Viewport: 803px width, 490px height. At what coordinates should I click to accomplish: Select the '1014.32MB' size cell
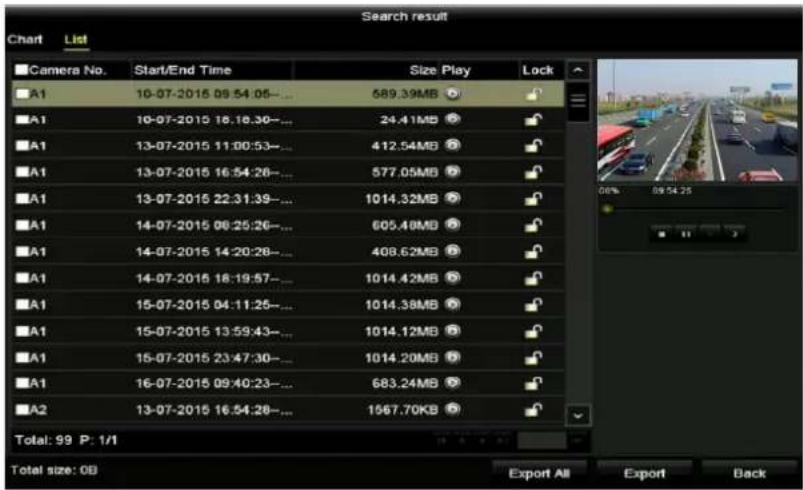402,199
